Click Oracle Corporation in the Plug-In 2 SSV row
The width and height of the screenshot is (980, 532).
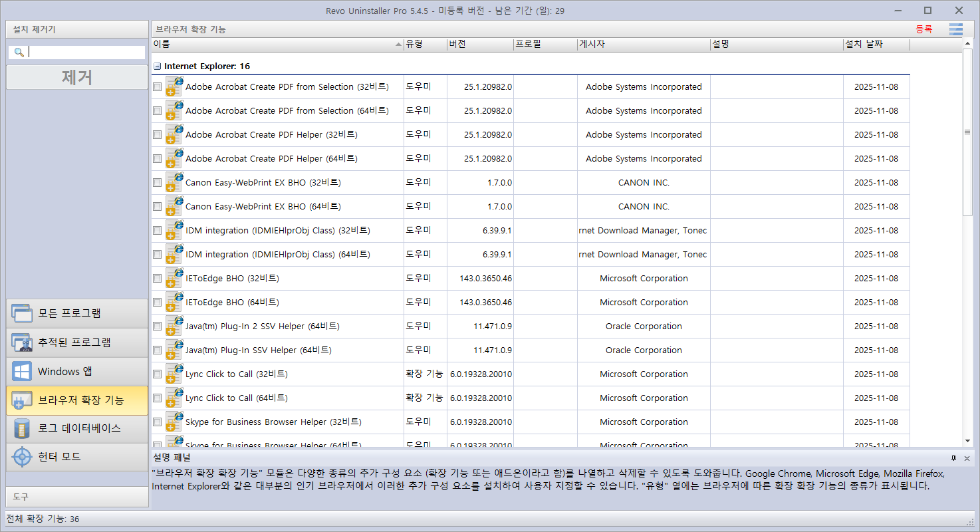[x=644, y=327]
